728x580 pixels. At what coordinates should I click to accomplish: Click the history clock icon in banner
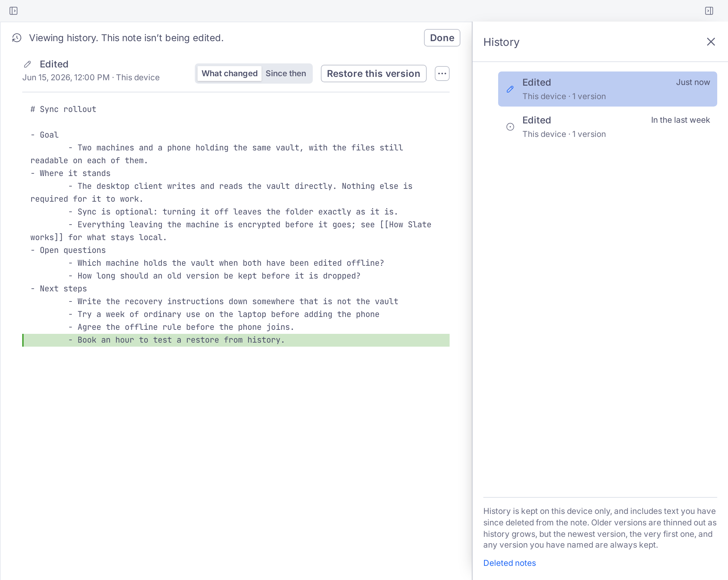(x=17, y=38)
